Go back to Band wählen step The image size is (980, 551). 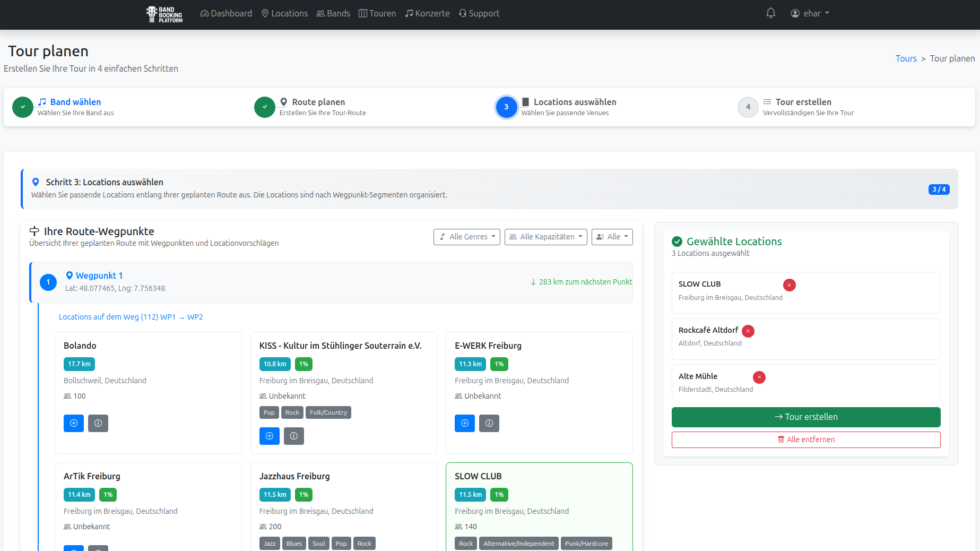pyautogui.click(x=75, y=102)
